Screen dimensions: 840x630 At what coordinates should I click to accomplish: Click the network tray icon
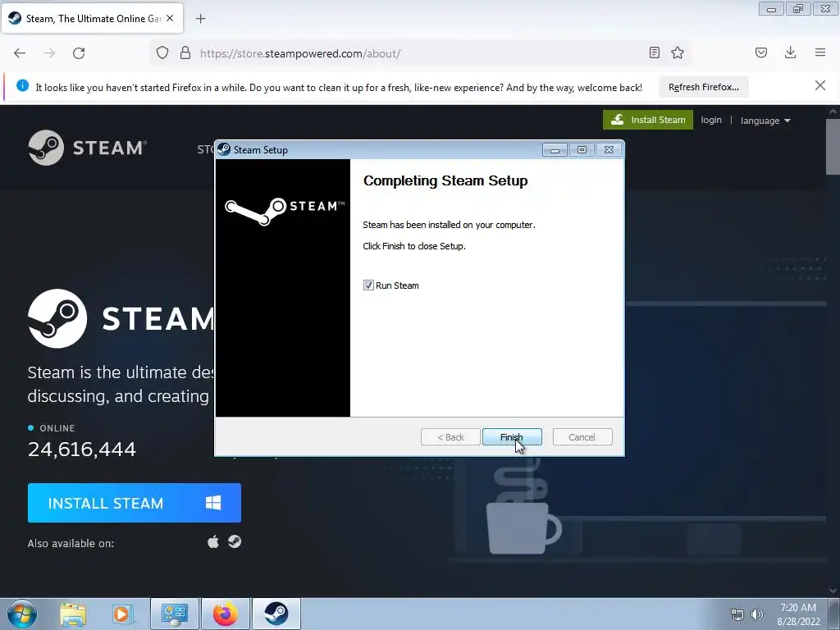(x=737, y=614)
